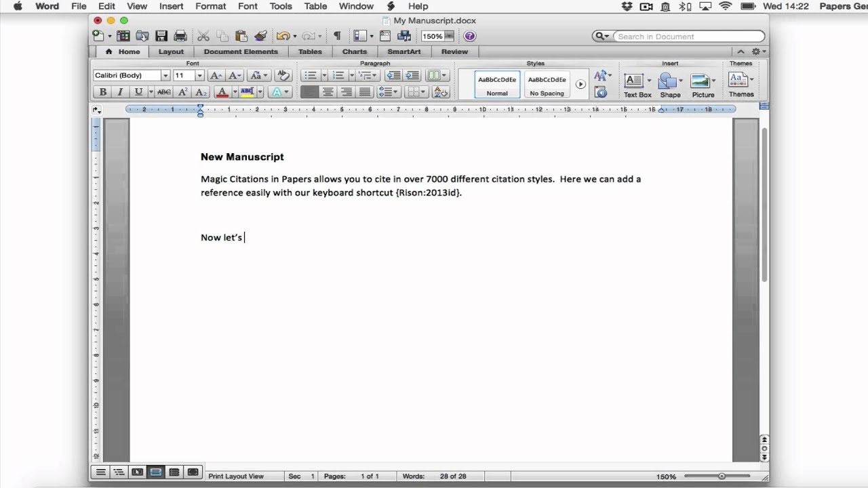Switch to the Layout tab

point(171,52)
